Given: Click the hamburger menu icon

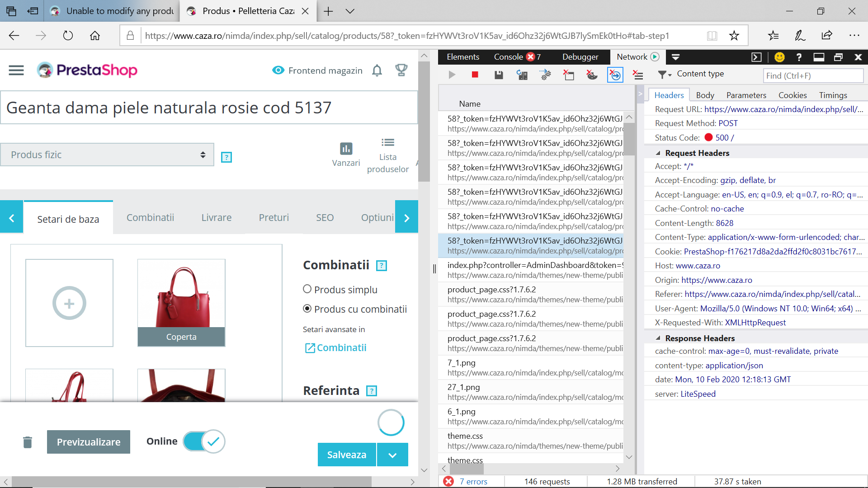Looking at the screenshot, I should click(16, 70).
